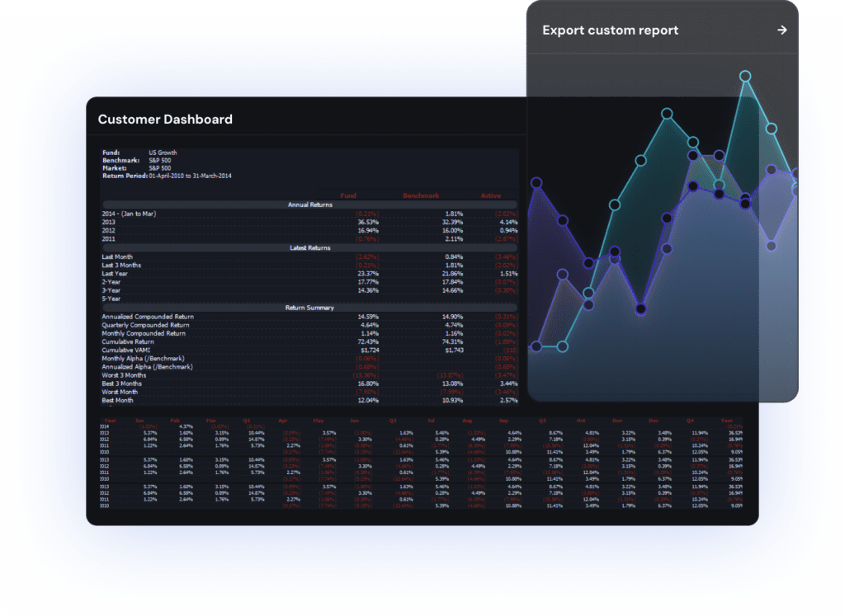Viewport: 845px width, 616px height.
Task: Click the Q3 column header in monthly table
Action: (x=543, y=421)
